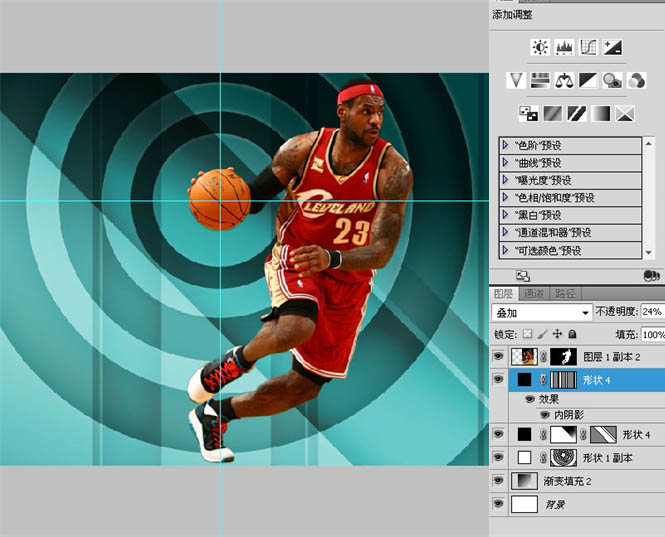665x537 pixels.
Task: Hide the 渐变填充 2 layer
Action: pyautogui.click(x=498, y=481)
